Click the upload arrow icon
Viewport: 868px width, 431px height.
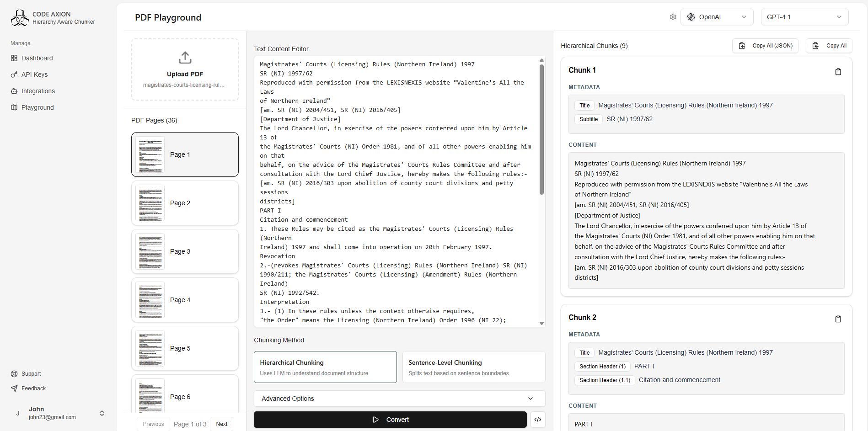click(185, 58)
